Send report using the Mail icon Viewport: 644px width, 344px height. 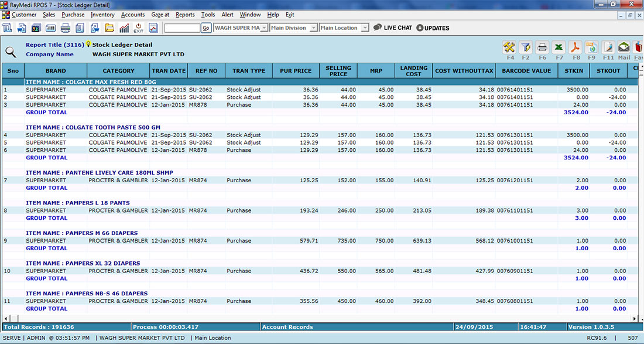click(x=624, y=47)
